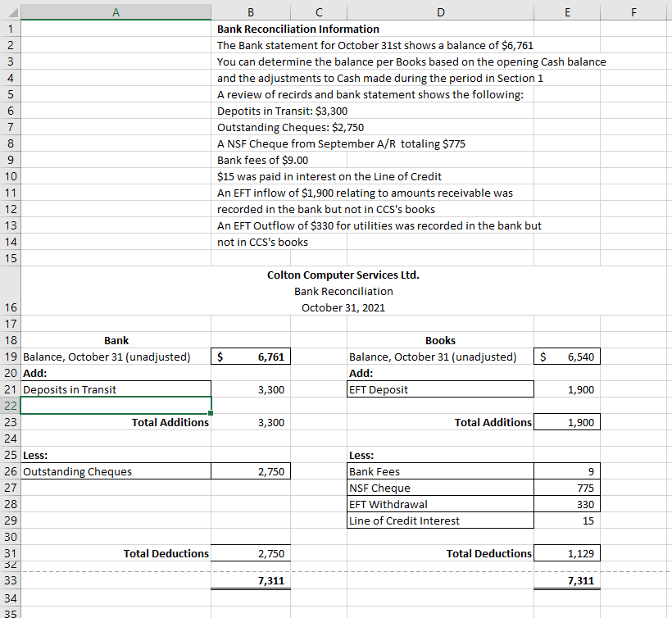This screenshot has height=618, width=672.
Task: Select column F header
Action: [633, 11]
